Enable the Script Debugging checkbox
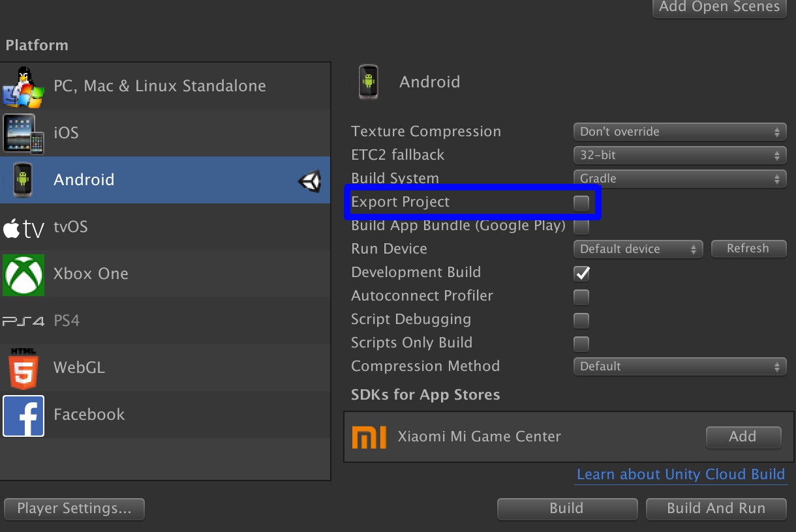 click(581, 320)
